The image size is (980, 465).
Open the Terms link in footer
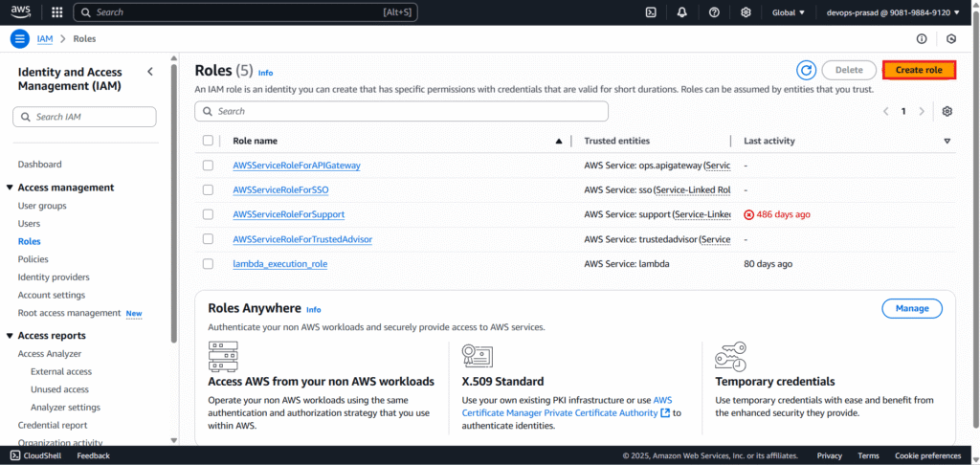coord(868,455)
